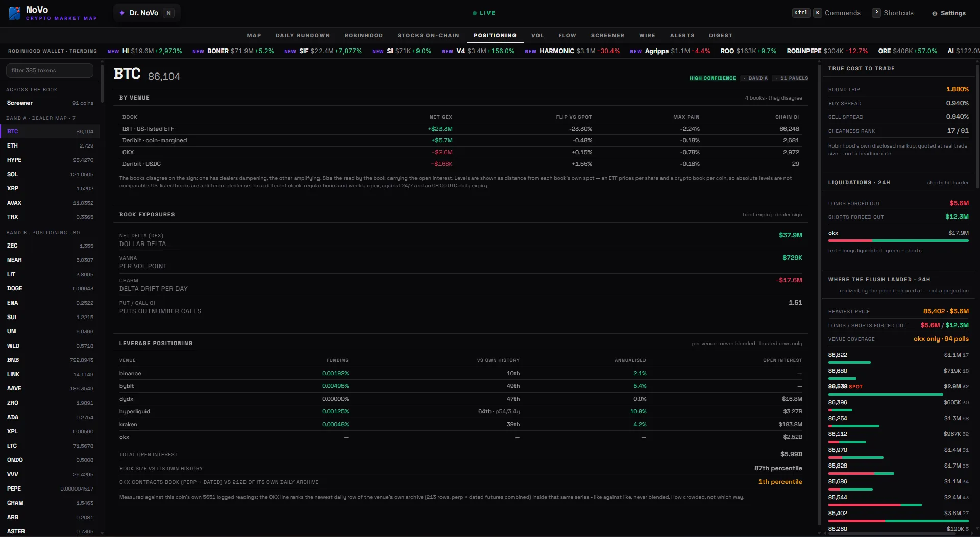Select TRX in the token list

[x=50, y=217]
